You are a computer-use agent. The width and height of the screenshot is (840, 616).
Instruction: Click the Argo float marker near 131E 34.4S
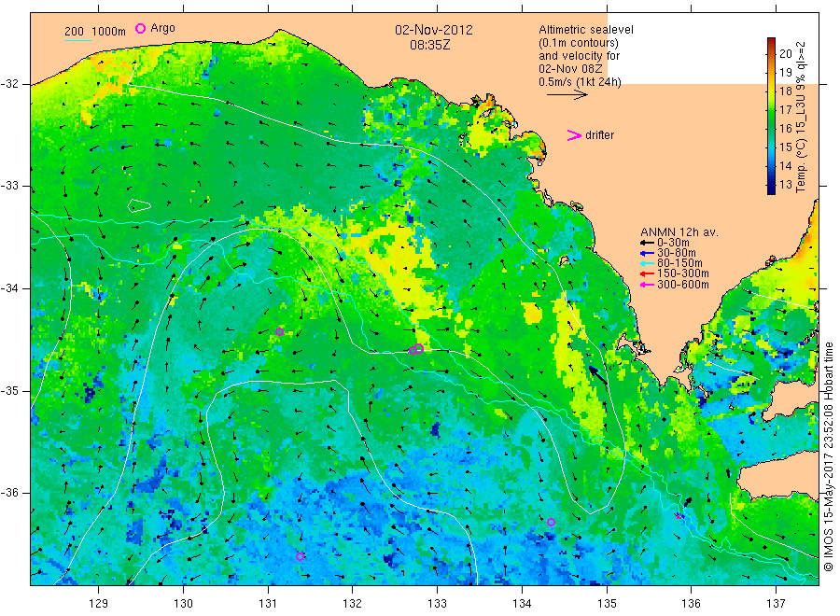coord(279,332)
